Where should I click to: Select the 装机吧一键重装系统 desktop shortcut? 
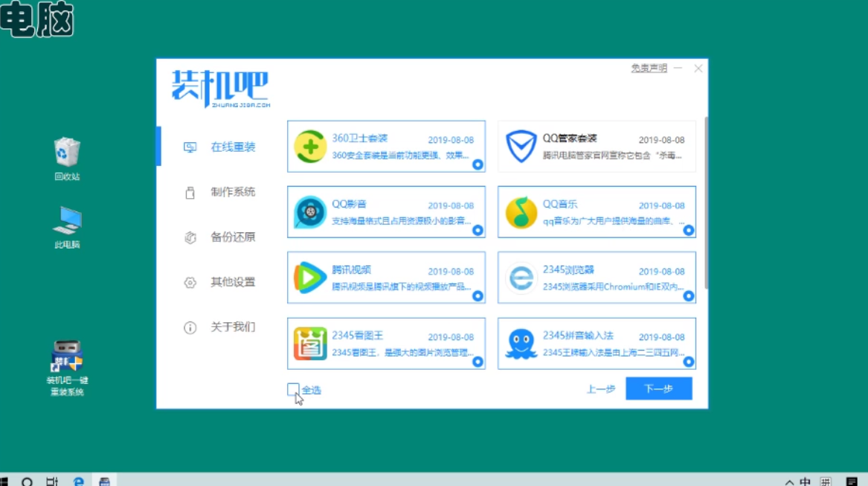pyautogui.click(x=67, y=368)
